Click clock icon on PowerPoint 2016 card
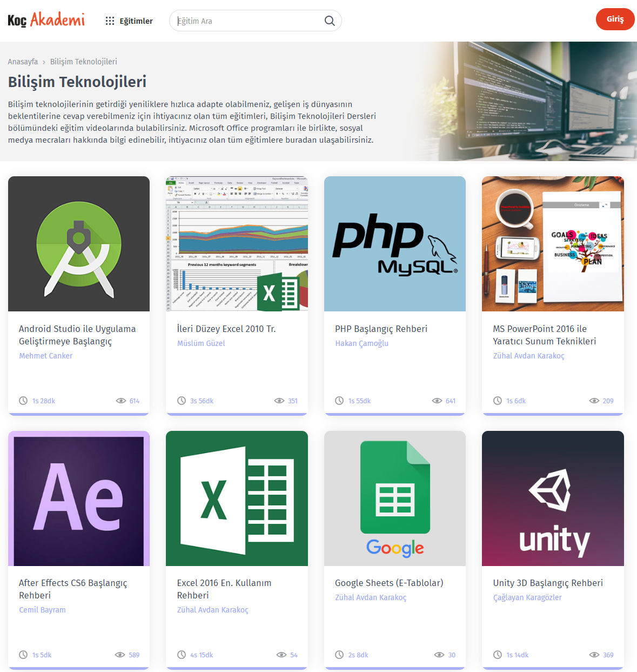The height and width of the screenshot is (672, 637). coord(498,401)
